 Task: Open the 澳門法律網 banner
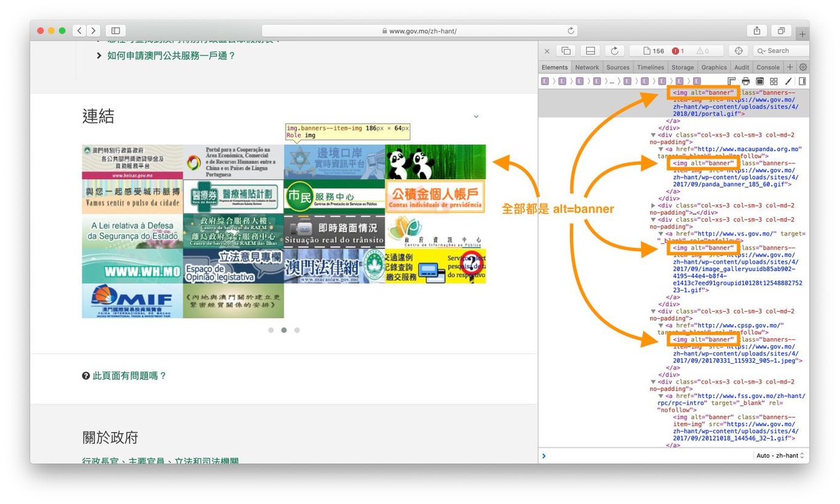pos(335,266)
